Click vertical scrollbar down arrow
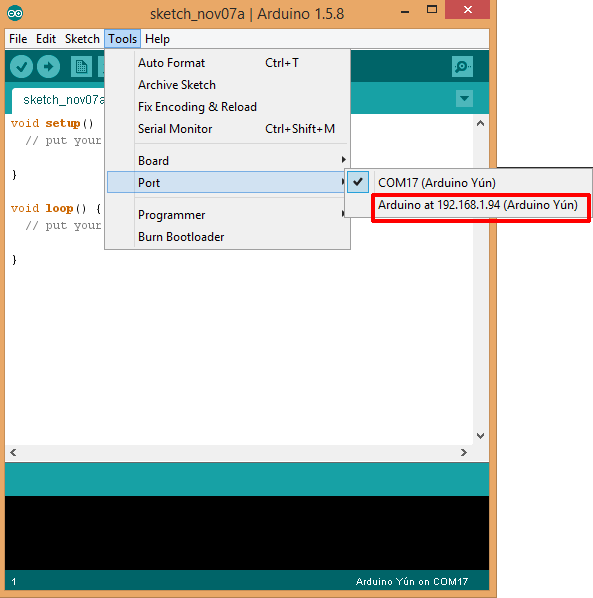This screenshot has height=598, width=593. [481, 436]
